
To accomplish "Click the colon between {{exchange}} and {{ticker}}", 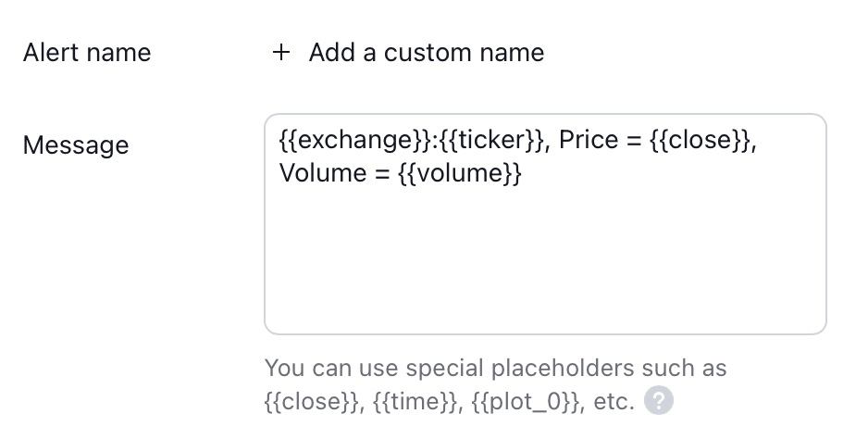I will click(x=436, y=141).
